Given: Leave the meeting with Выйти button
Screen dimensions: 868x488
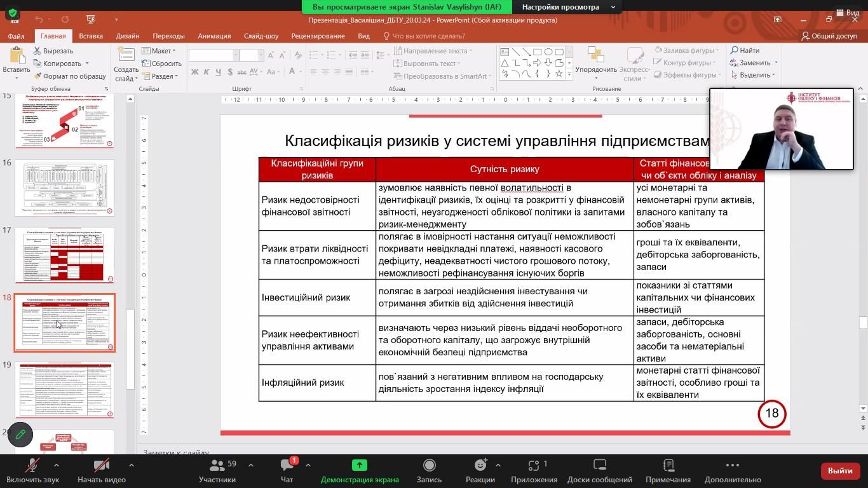Looking at the screenshot, I should pos(840,471).
